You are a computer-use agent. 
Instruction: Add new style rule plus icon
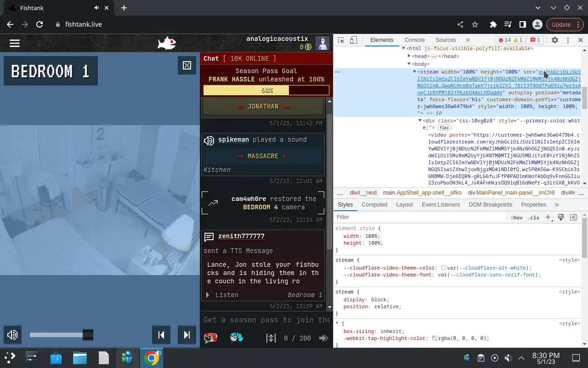(x=548, y=217)
